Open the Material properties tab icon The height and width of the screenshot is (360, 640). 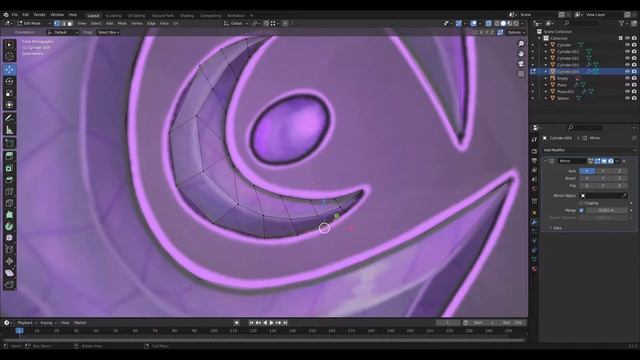tap(534, 269)
